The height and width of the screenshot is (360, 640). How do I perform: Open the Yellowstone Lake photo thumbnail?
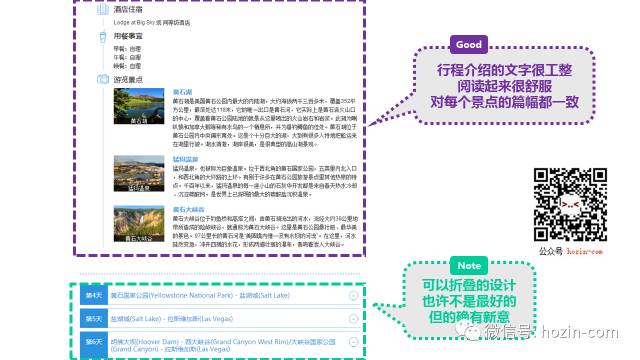point(139,106)
